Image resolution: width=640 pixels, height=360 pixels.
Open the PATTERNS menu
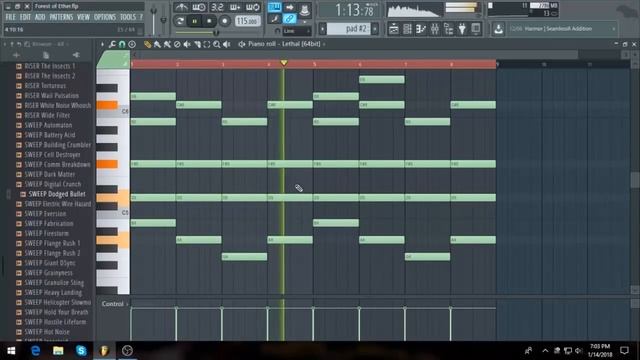61,17
